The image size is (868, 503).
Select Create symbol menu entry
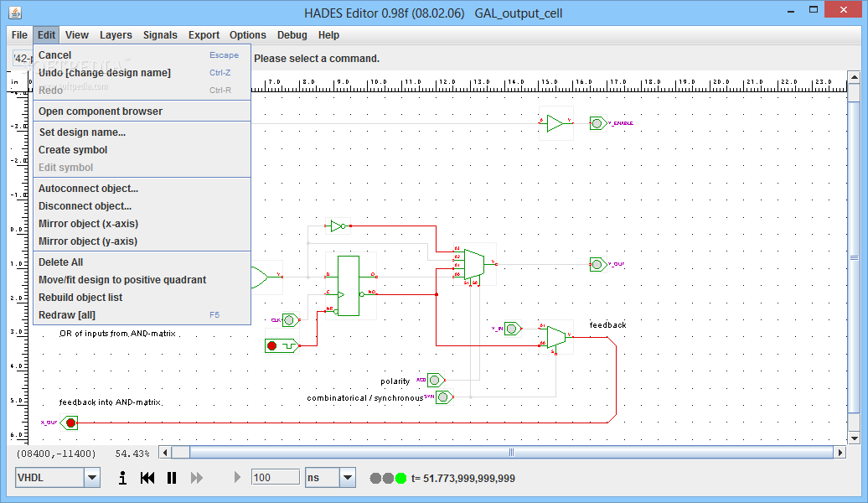(x=142, y=149)
